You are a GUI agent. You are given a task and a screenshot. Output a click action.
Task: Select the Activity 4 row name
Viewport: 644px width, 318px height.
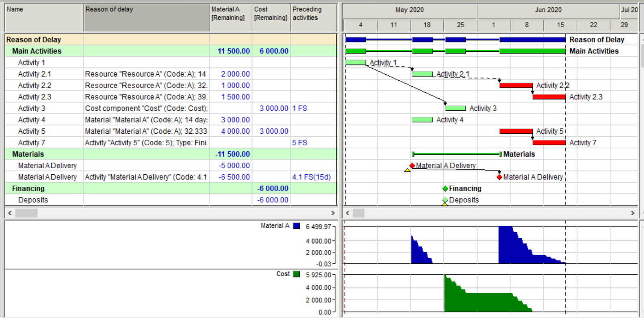click(x=32, y=120)
